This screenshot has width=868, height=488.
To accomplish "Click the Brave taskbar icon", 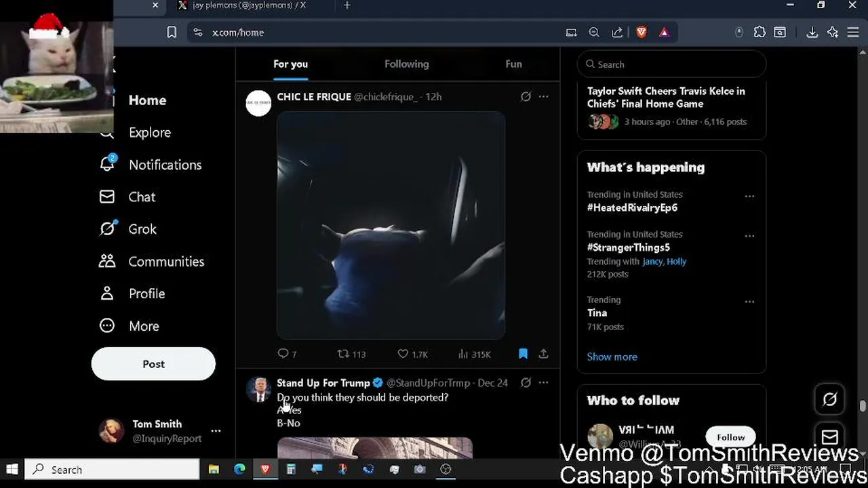I will [265, 469].
